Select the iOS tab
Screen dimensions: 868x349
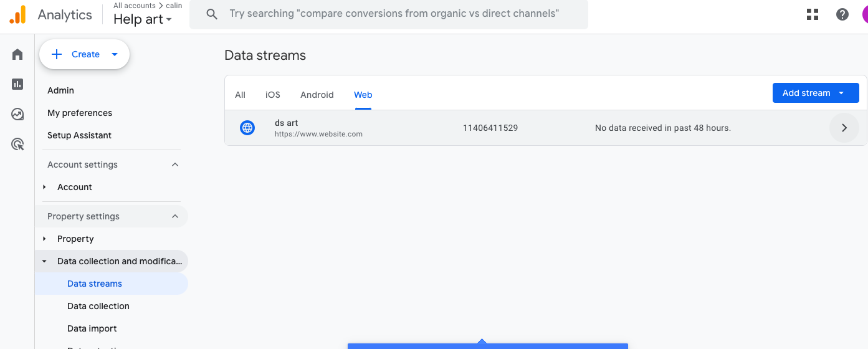(x=273, y=95)
